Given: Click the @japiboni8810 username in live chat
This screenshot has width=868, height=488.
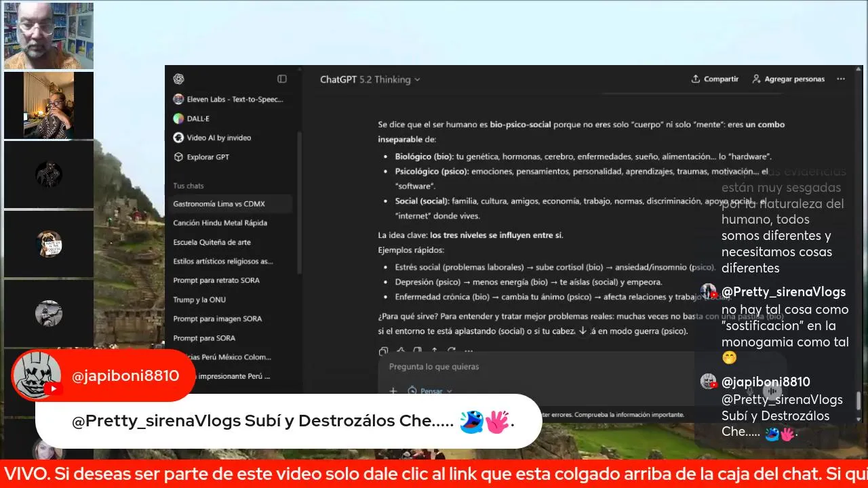Looking at the screenshot, I should pos(766,382).
